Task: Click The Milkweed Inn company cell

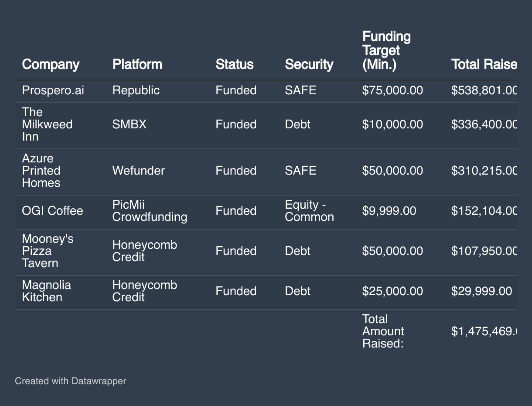Action: 47,124
